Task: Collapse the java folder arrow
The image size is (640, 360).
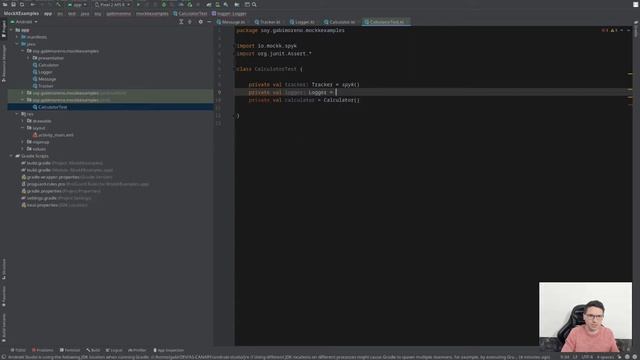Action: click(17, 44)
